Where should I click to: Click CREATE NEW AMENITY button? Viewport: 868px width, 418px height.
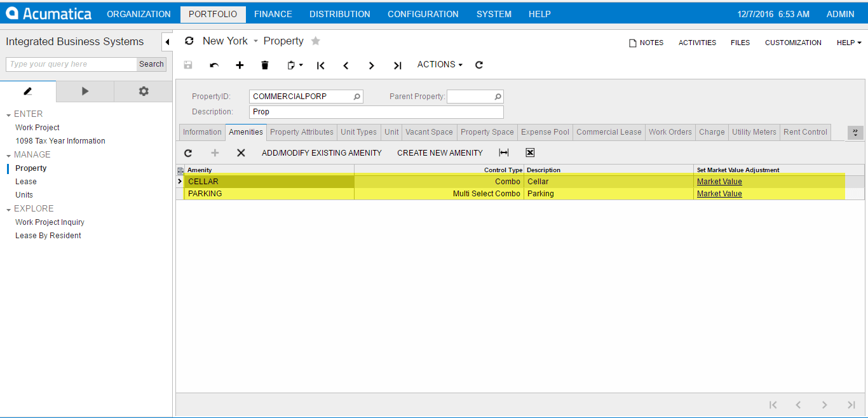coord(440,153)
